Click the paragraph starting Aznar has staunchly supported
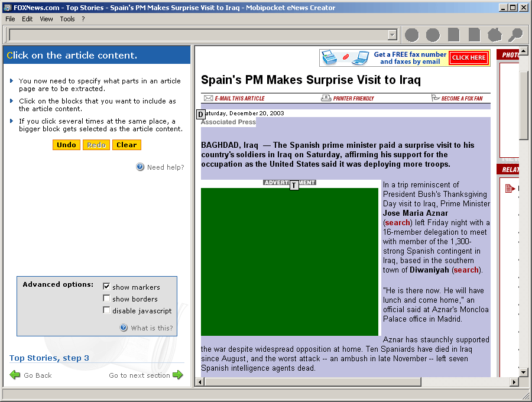The height and width of the screenshot is (402, 532). (345, 354)
